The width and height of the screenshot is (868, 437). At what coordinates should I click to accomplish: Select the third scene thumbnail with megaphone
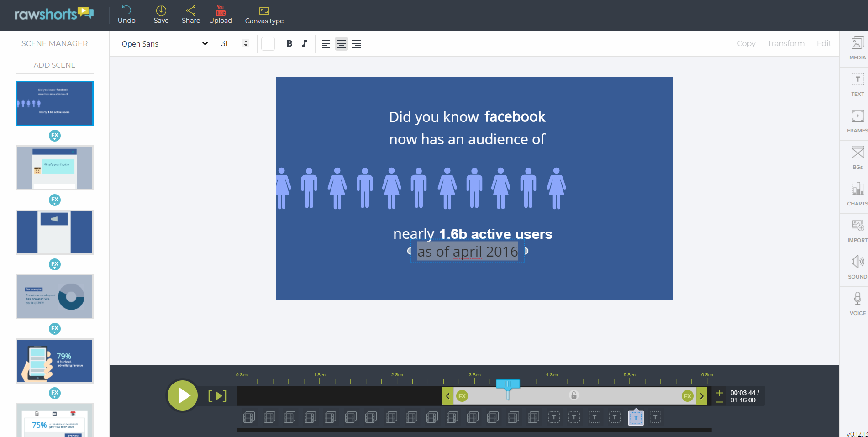55,232
